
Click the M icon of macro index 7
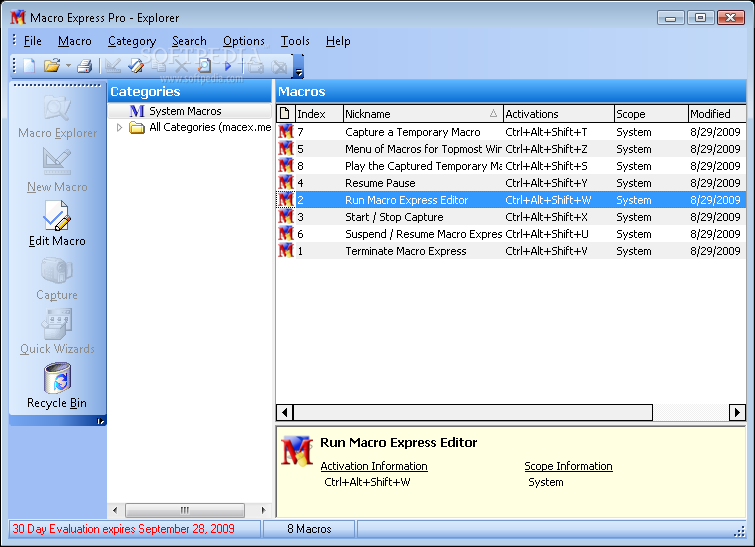click(286, 131)
